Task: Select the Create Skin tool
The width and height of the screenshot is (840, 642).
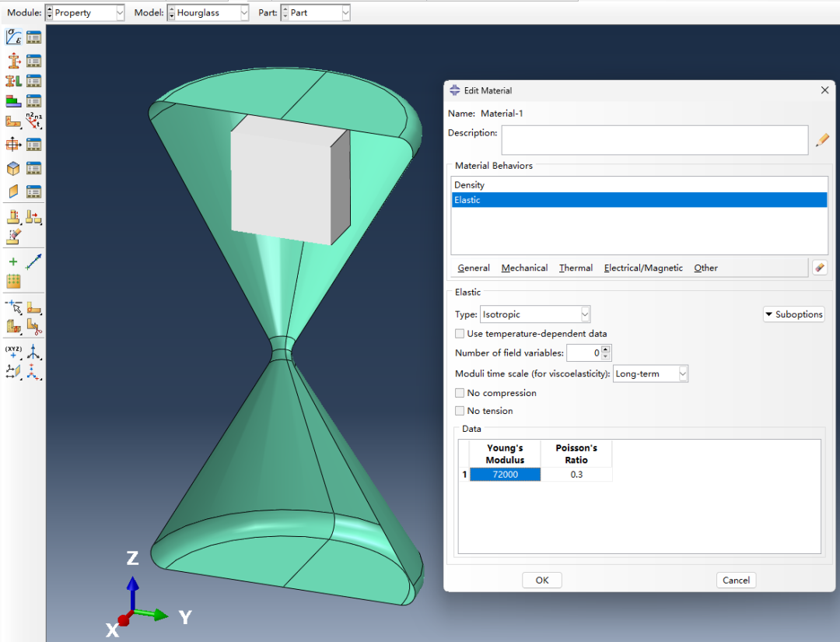Action: pyautogui.click(x=13, y=168)
